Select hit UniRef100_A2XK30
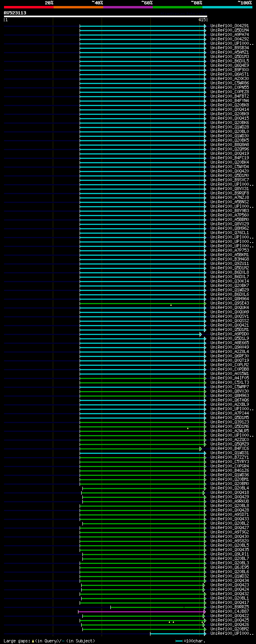 (230, 78)
